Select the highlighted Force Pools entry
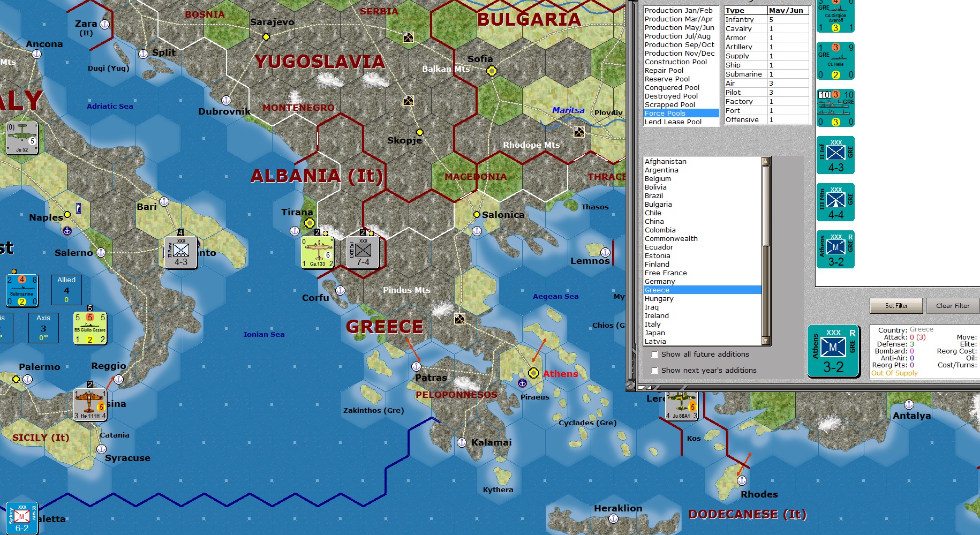 (x=681, y=113)
